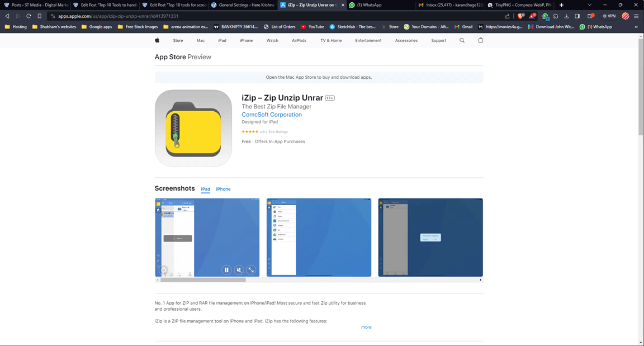Open the tab search dropdown arrow

[589, 5]
